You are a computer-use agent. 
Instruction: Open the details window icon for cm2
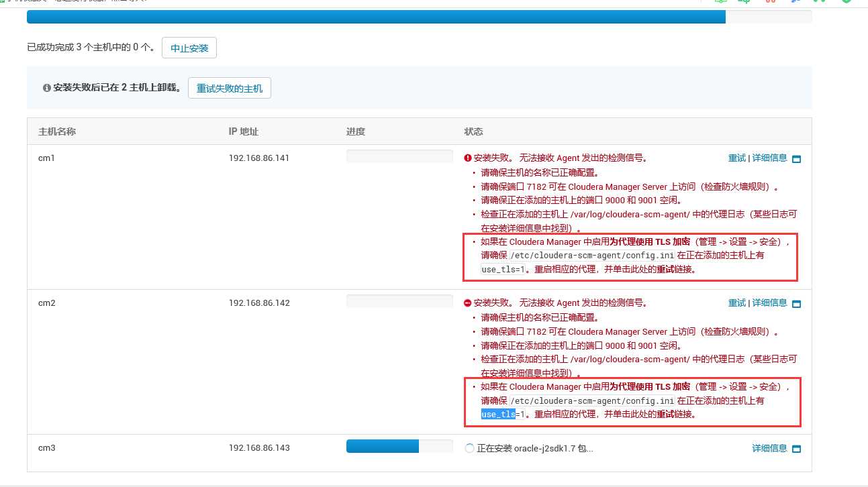(797, 304)
